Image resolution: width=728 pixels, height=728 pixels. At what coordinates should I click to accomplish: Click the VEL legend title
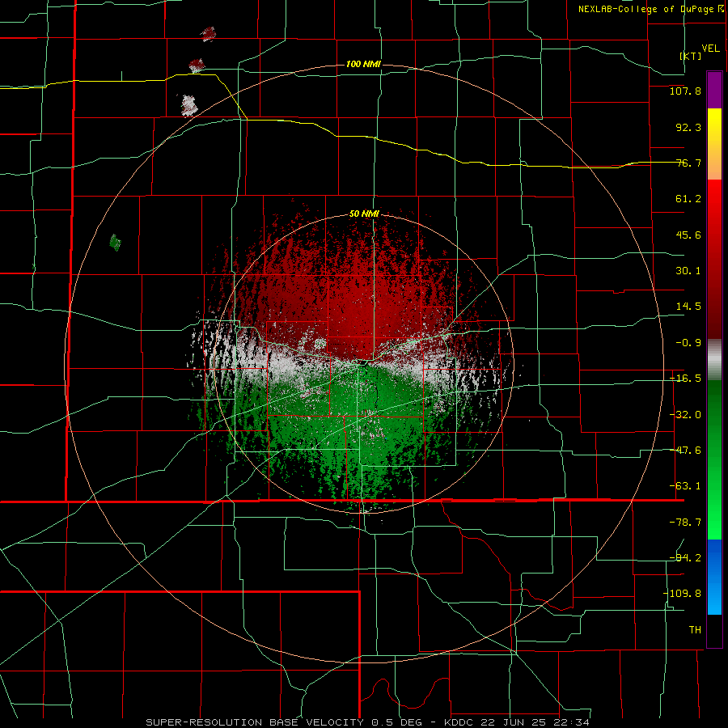pyautogui.click(x=710, y=49)
